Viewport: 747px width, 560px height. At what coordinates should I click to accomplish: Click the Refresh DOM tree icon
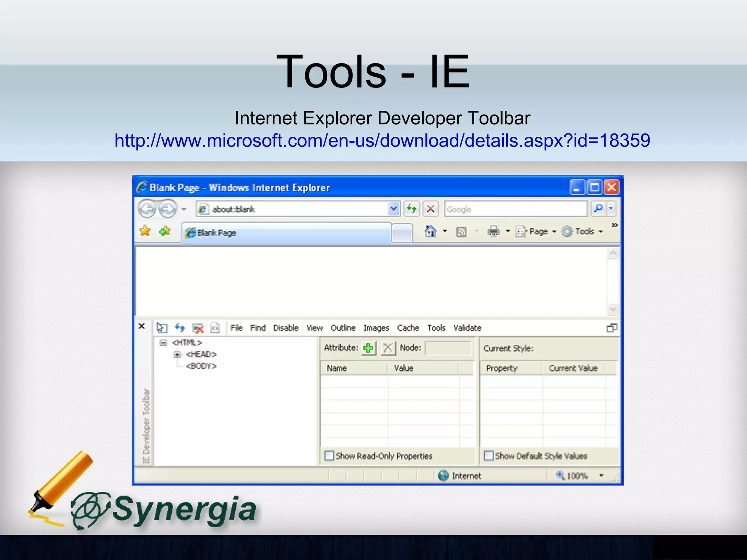click(x=180, y=328)
